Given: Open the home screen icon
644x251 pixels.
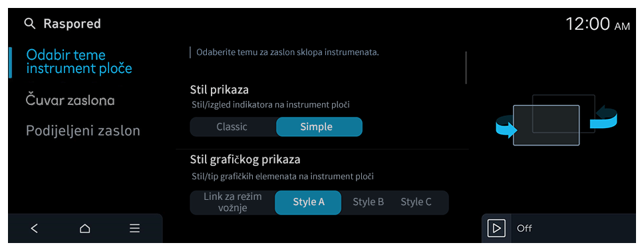Looking at the screenshot, I should [84, 228].
